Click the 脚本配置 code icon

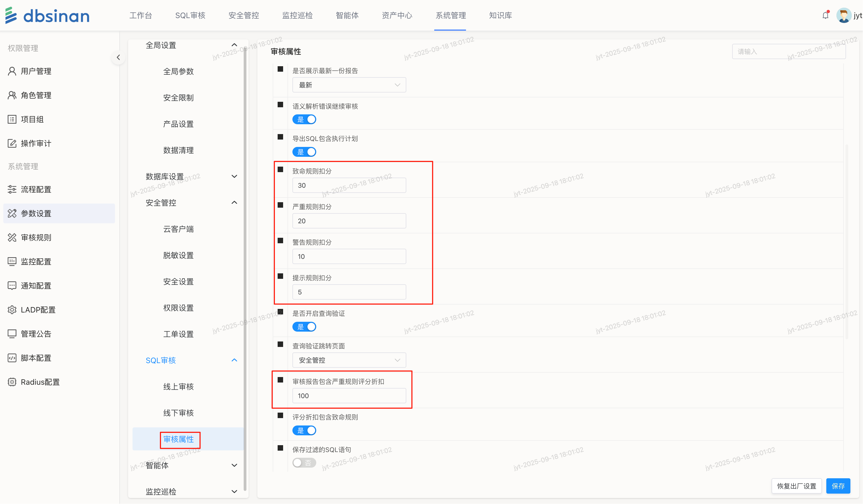pyautogui.click(x=12, y=358)
